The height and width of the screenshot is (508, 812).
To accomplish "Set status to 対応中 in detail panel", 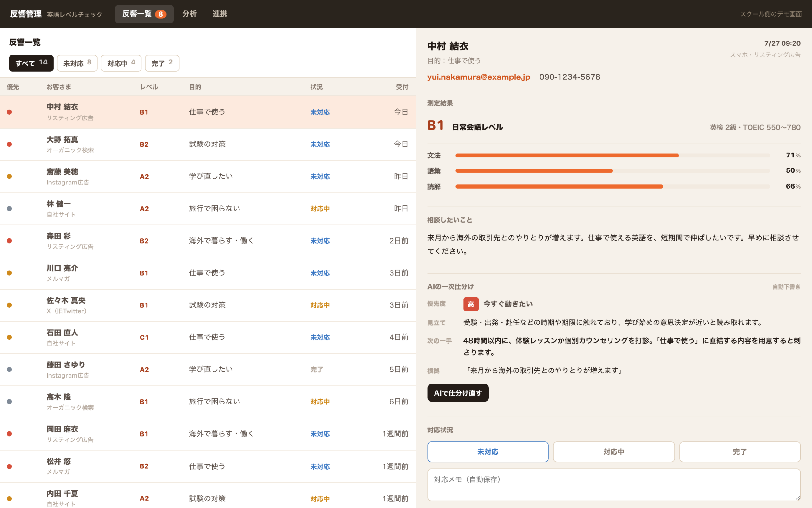I will [x=614, y=451].
